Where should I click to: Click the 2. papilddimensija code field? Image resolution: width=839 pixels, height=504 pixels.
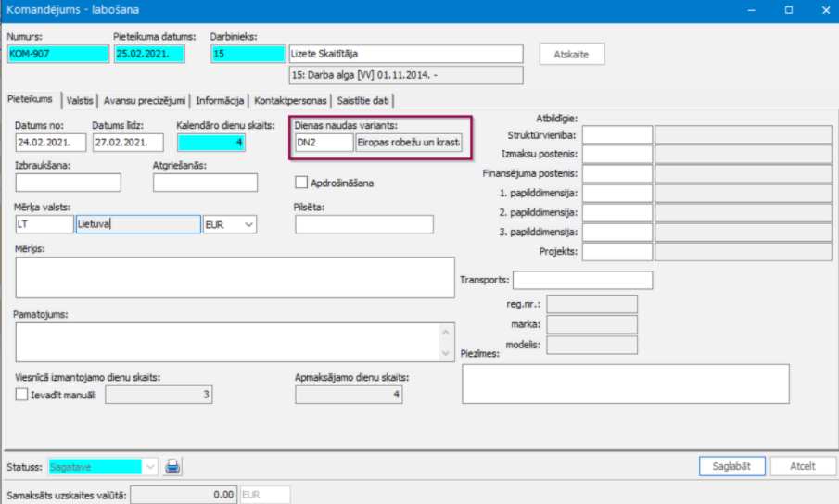(x=617, y=213)
